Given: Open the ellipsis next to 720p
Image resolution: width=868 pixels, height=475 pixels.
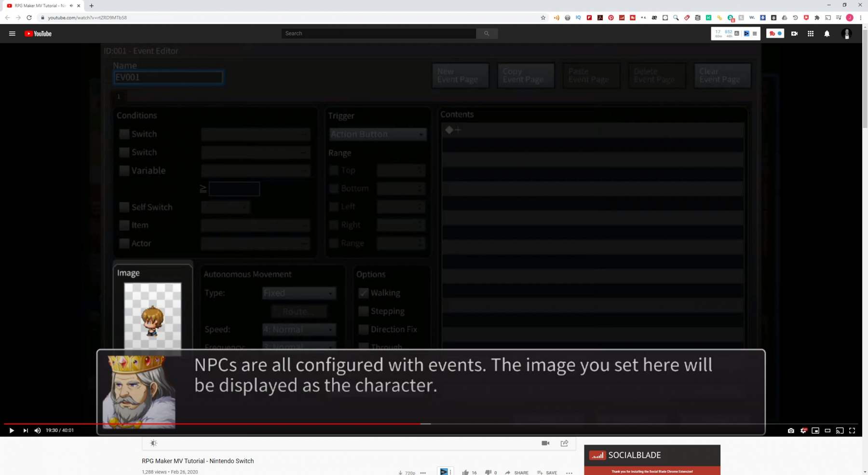Looking at the screenshot, I should click(423, 473).
